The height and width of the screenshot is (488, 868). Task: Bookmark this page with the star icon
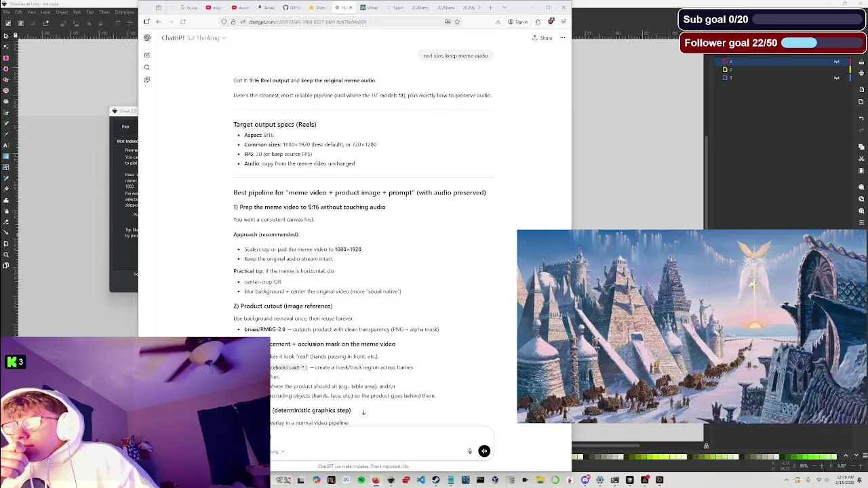457,22
